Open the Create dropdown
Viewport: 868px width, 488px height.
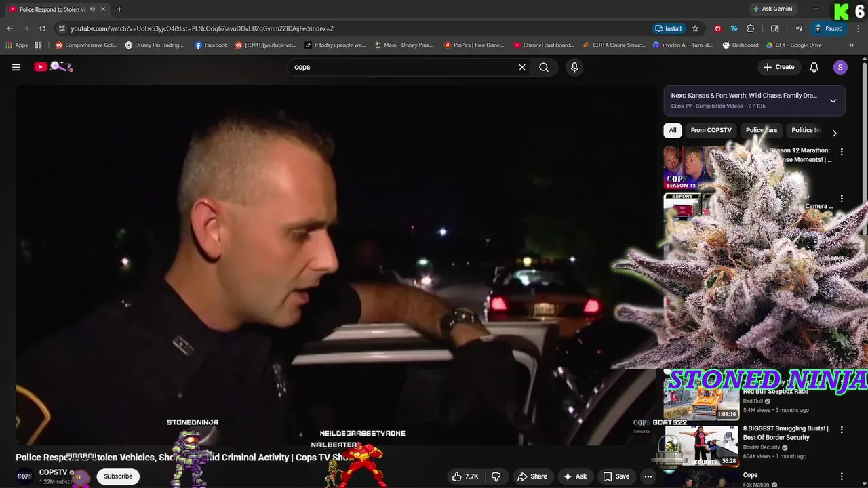pos(778,67)
